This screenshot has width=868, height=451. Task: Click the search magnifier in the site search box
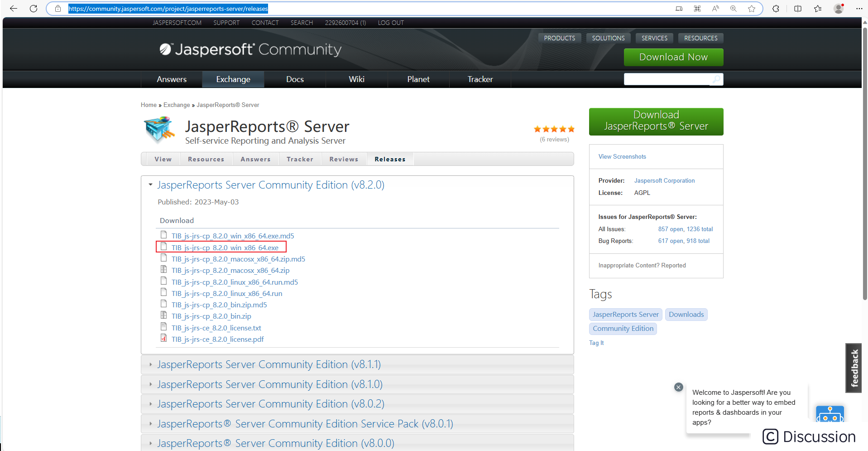coord(715,79)
